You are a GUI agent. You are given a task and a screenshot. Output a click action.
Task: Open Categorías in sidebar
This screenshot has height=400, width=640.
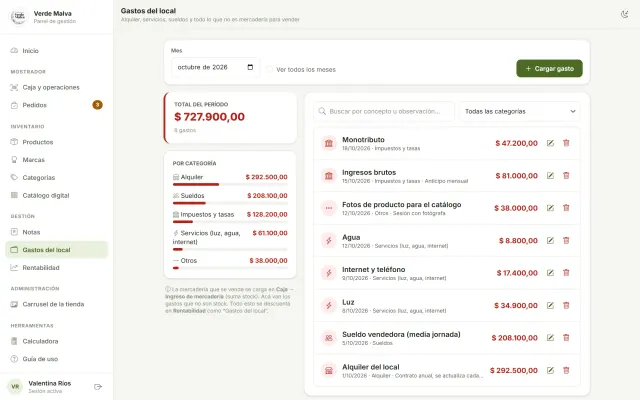tap(56, 178)
